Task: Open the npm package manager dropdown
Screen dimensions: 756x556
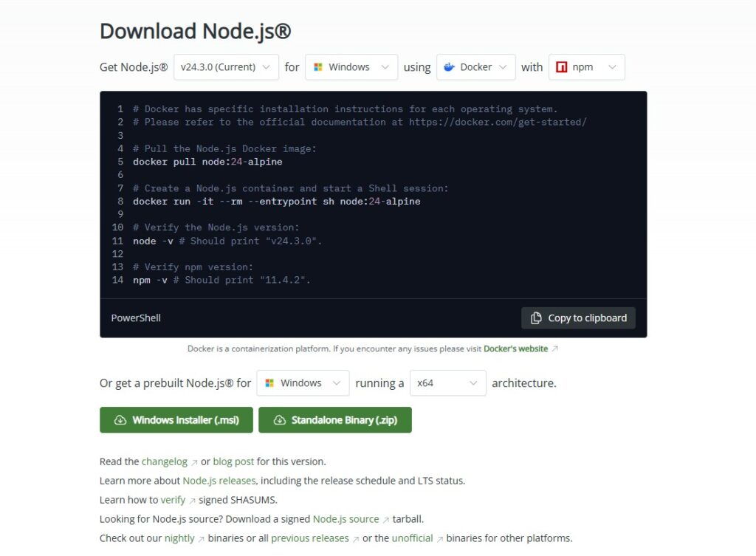Action: [587, 67]
